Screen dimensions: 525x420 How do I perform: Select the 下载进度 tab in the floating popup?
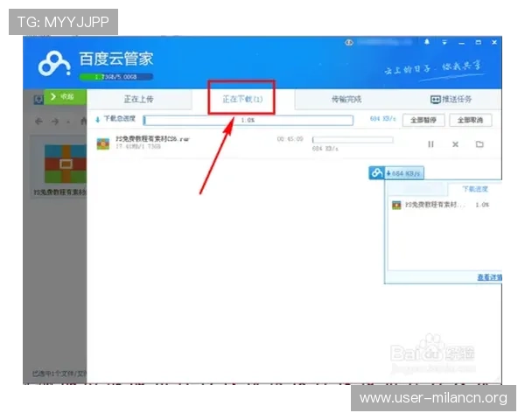tap(475, 189)
